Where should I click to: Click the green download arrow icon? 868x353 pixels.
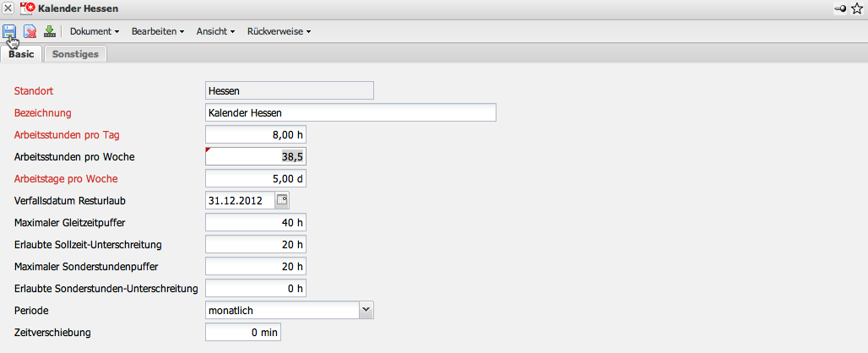49,31
